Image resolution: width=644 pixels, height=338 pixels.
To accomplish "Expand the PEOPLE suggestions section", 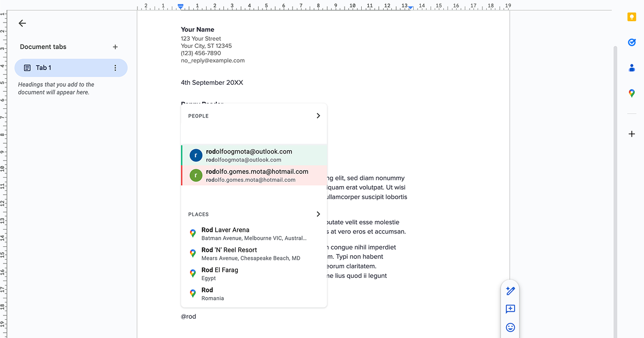I will point(318,115).
